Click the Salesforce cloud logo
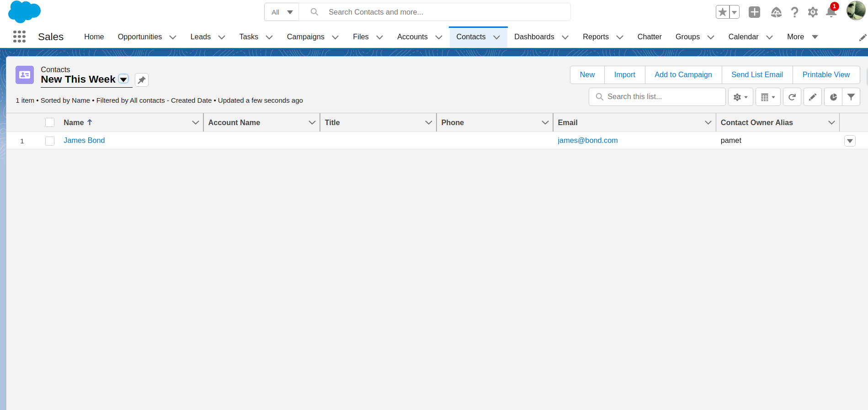This screenshot has width=868, height=410. point(25,12)
